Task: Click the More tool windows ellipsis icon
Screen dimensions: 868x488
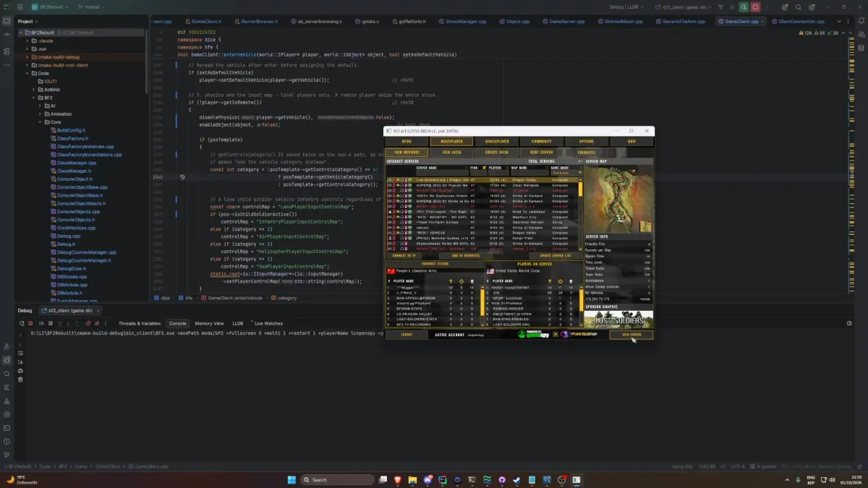Action: click(x=7, y=66)
